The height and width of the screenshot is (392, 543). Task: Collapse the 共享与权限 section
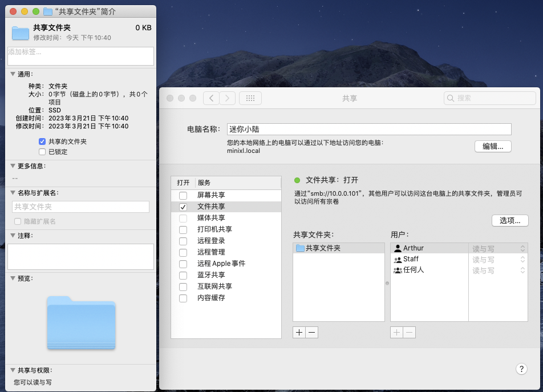point(13,370)
